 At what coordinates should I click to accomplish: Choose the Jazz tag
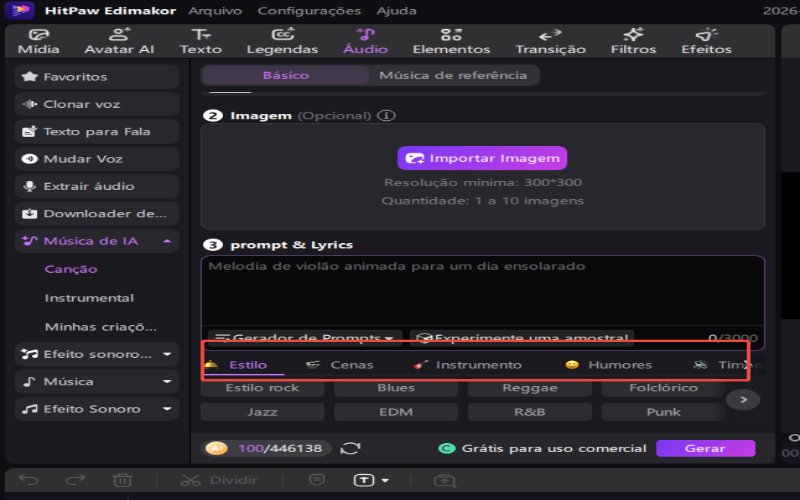point(262,412)
